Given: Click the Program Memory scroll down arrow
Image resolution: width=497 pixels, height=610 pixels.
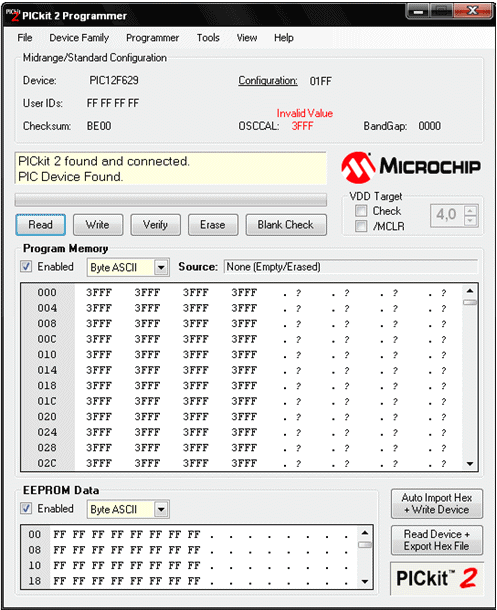Looking at the screenshot, I should coord(470,464).
